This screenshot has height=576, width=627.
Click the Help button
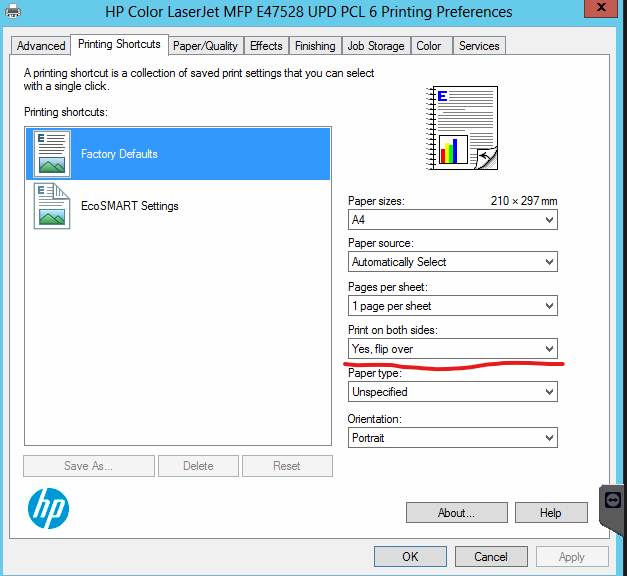(551, 513)
